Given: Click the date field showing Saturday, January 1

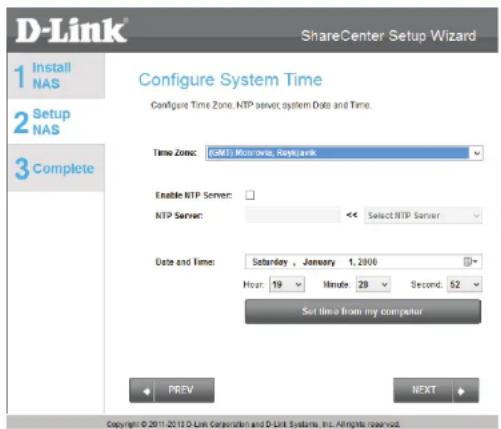Looking at the screenshot, I should tap(363, 262).
